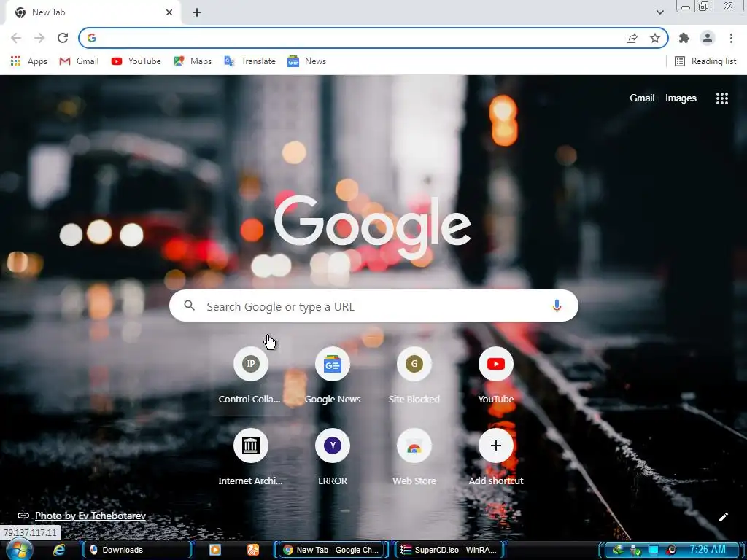
Task: Click the taskbar clock showing 7:26 AM
Action: pos(708,550)
